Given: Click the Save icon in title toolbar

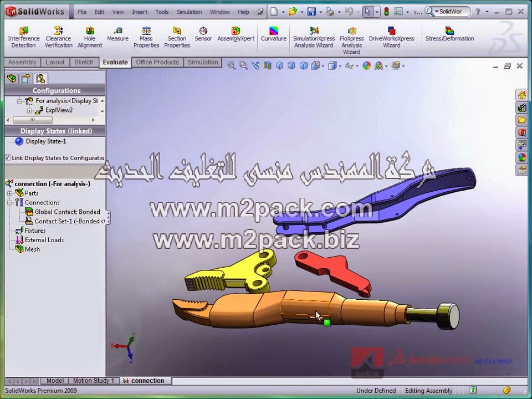Looking at the screenshot, I should [x=311, y=12].
